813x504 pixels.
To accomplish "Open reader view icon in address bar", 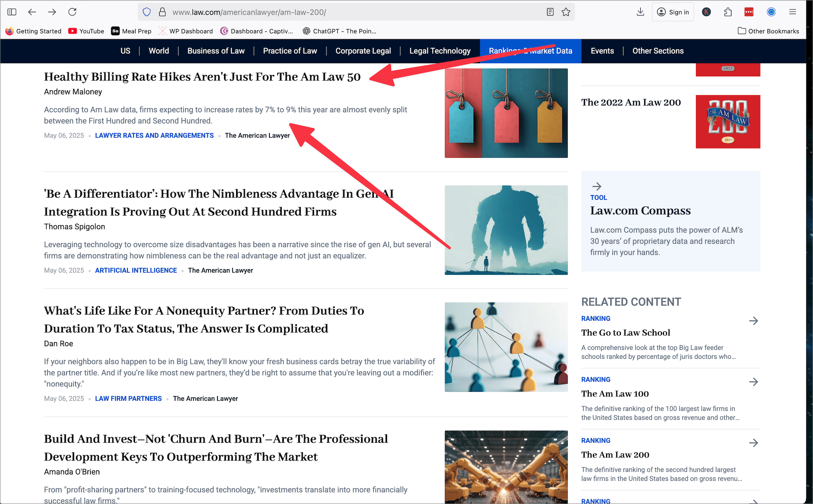I will coord(550,12).
